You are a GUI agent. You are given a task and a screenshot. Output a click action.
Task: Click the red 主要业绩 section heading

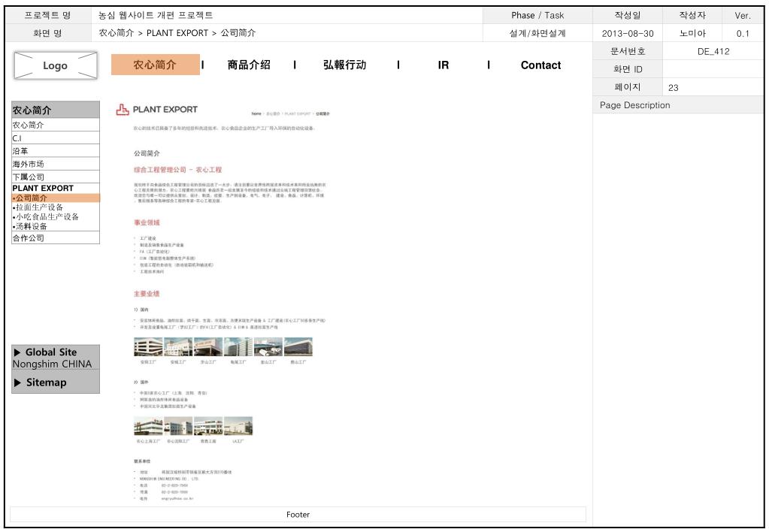pos(147,294)
